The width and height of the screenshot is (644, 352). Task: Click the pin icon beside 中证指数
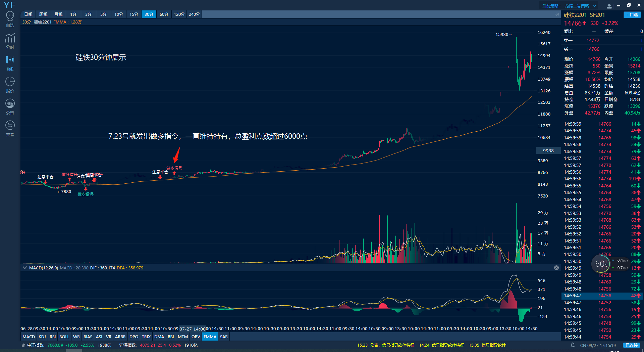[x=23, y=345]
